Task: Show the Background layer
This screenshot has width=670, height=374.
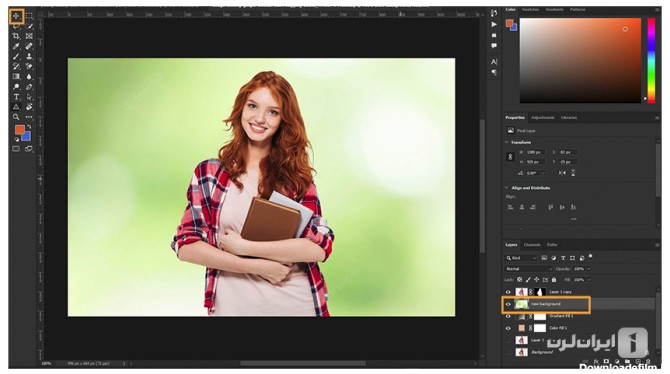Action: click(x=508, y=352)
